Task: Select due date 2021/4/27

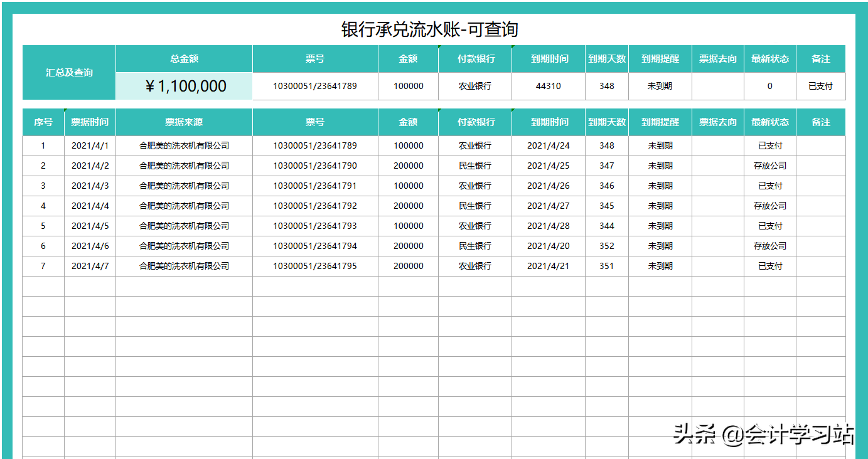Action: [549, 206]
